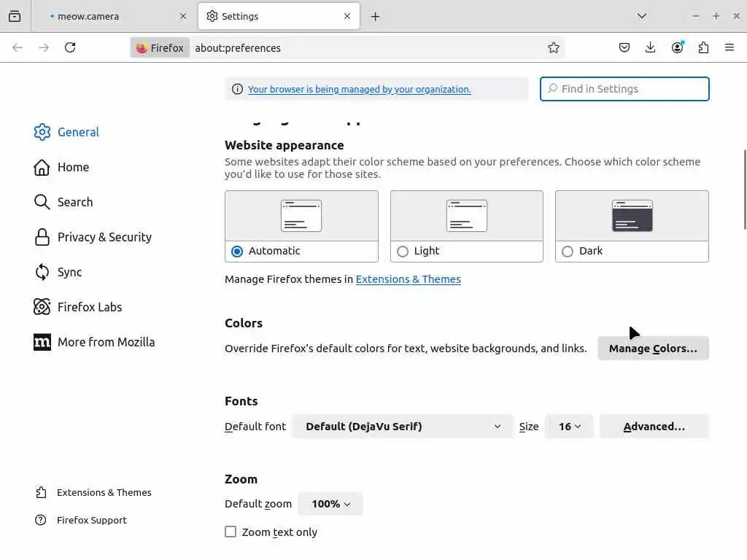The height and width of the screenshot is (560, 747).
Task: Open the Default font dropdown
Action: pos(403,426)
